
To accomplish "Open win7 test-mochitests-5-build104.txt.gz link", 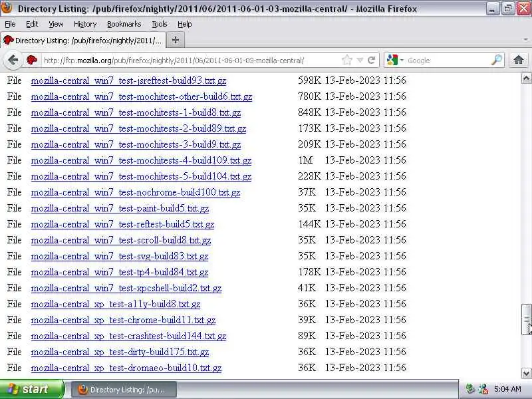I will point(141,176).
